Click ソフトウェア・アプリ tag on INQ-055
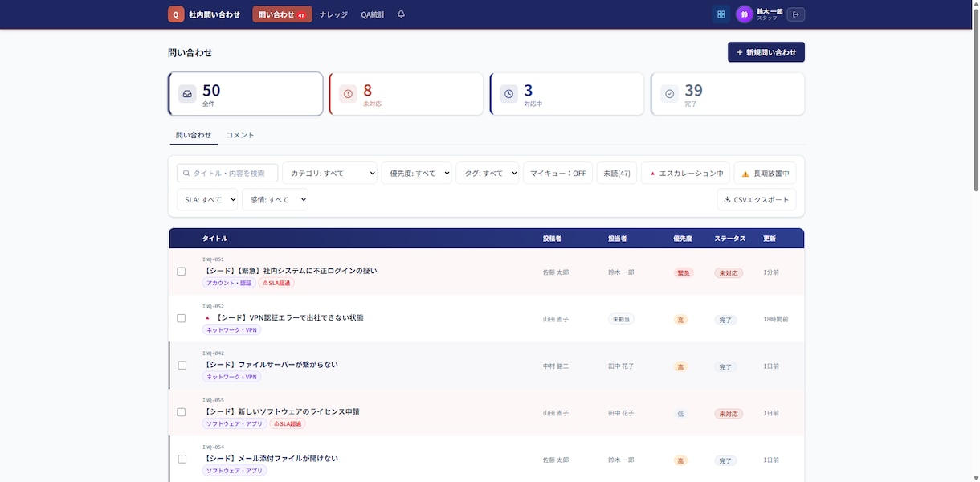Viewport: 980px width, 482px height. pyautogui.click(x=235, y=423)
